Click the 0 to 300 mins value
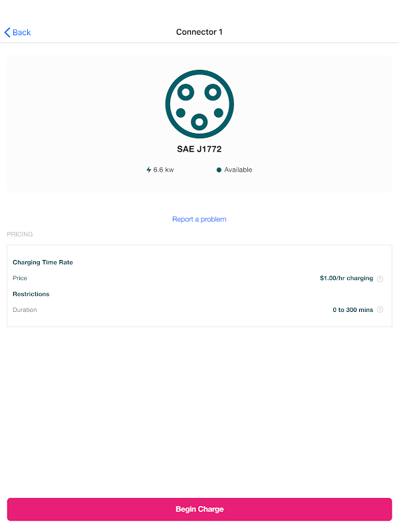The height and width of the screenshot is (532, 399). pos(353,309)
